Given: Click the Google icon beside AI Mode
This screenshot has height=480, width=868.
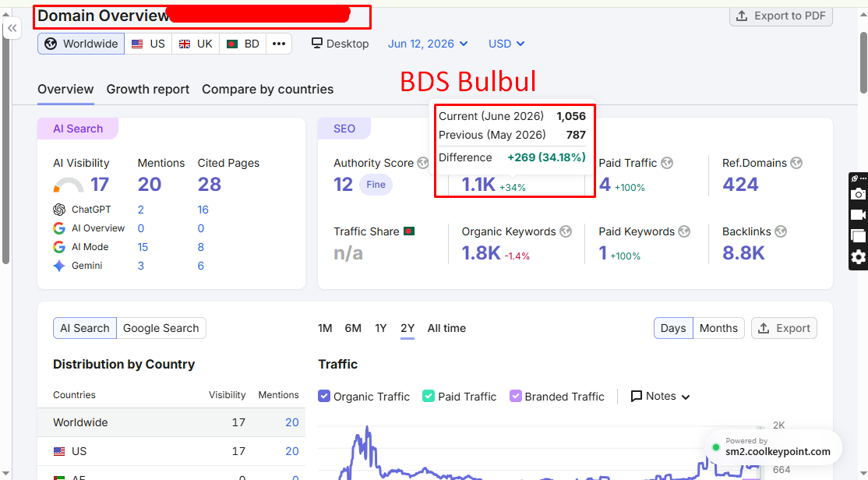Looking at the screenshot, I should [59, 247].
